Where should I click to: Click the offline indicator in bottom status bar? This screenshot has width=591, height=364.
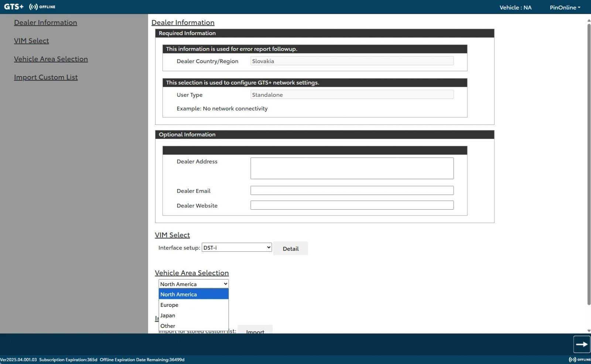click(579, 360)
